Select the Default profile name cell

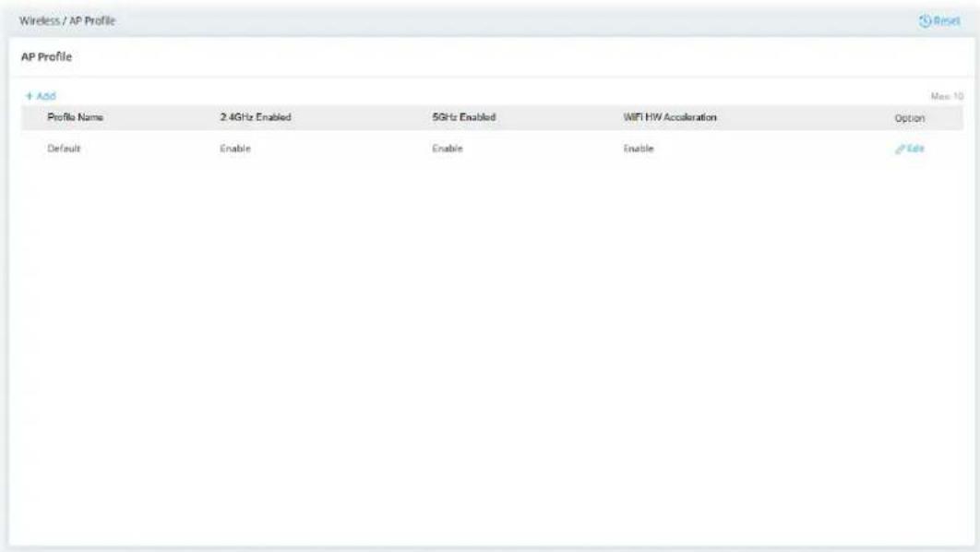click(64, 149)
